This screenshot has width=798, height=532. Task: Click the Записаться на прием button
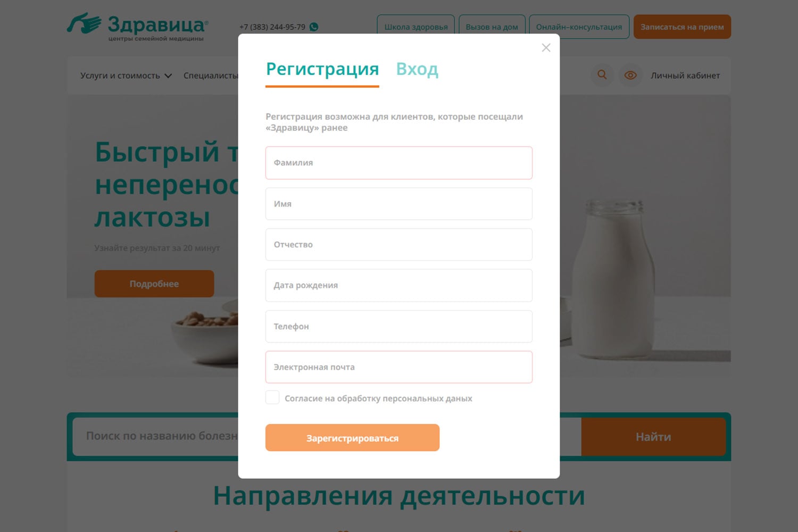coord(682,27)
